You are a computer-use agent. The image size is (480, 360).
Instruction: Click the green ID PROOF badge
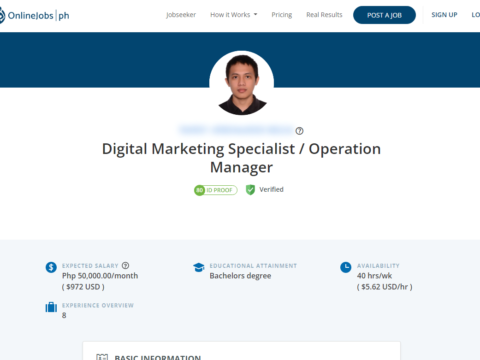[216, 190]
